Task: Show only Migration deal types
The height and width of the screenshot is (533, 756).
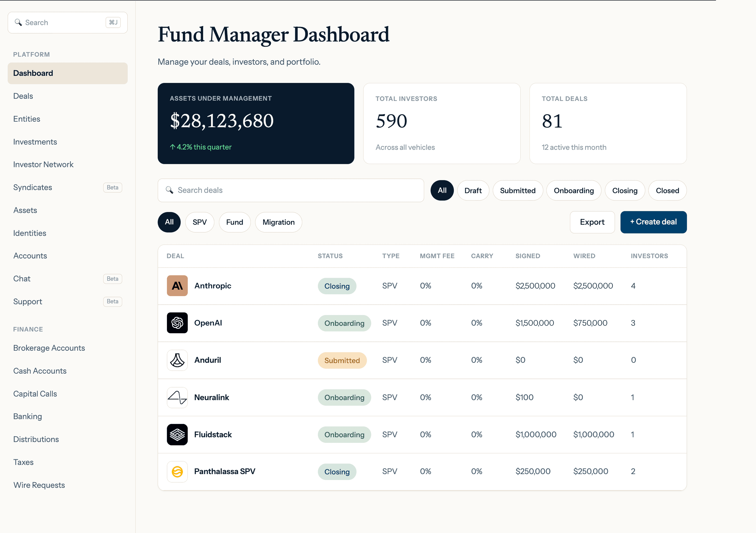Action: point(278,222)
